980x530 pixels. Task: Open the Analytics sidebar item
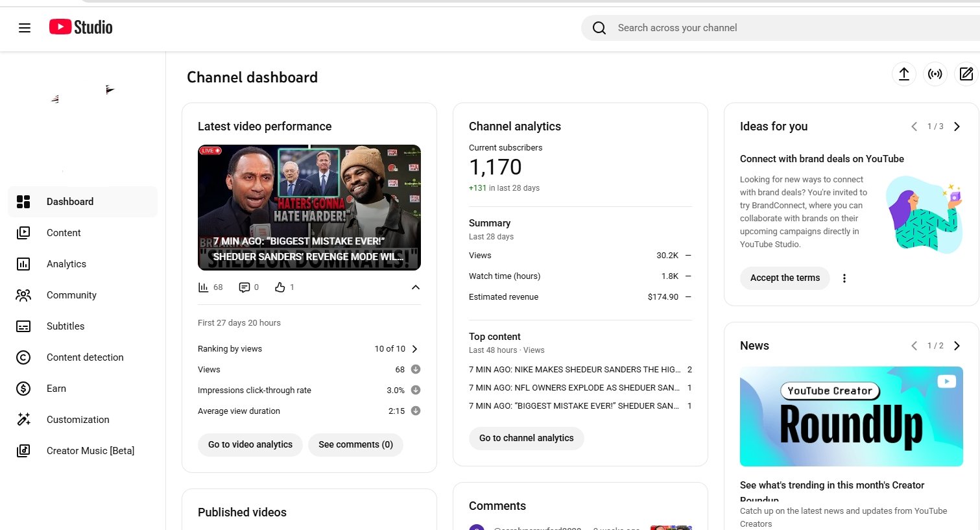tap(66, 264)
